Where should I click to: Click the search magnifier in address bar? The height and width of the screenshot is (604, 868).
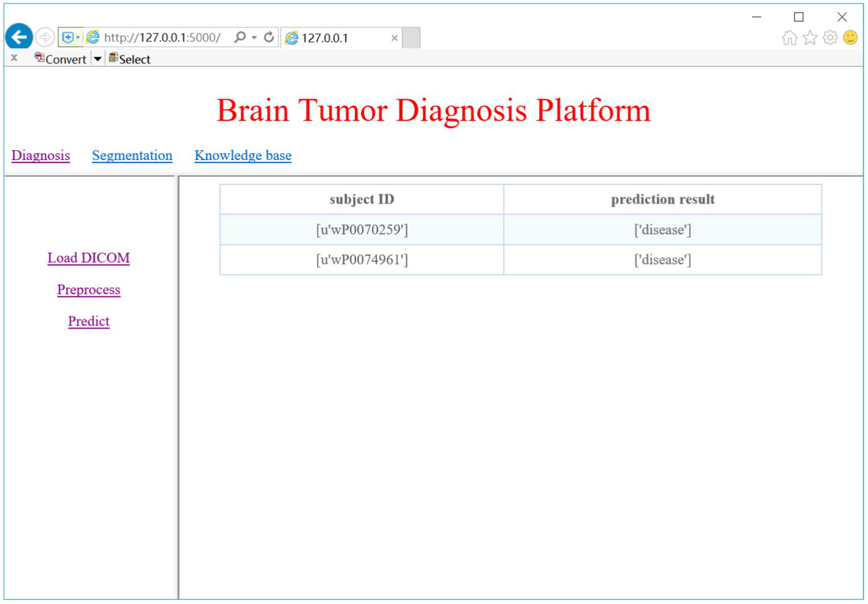click(x=240, y=37)
